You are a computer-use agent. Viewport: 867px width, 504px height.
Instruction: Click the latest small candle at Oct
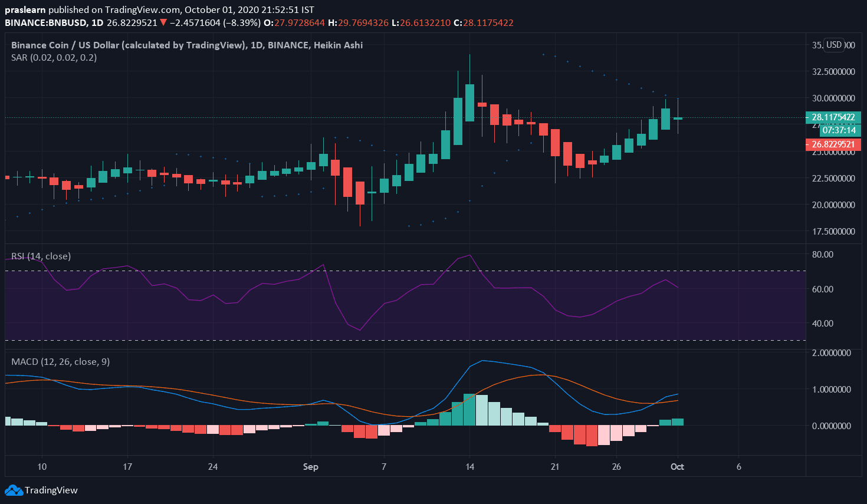[678, 118]
